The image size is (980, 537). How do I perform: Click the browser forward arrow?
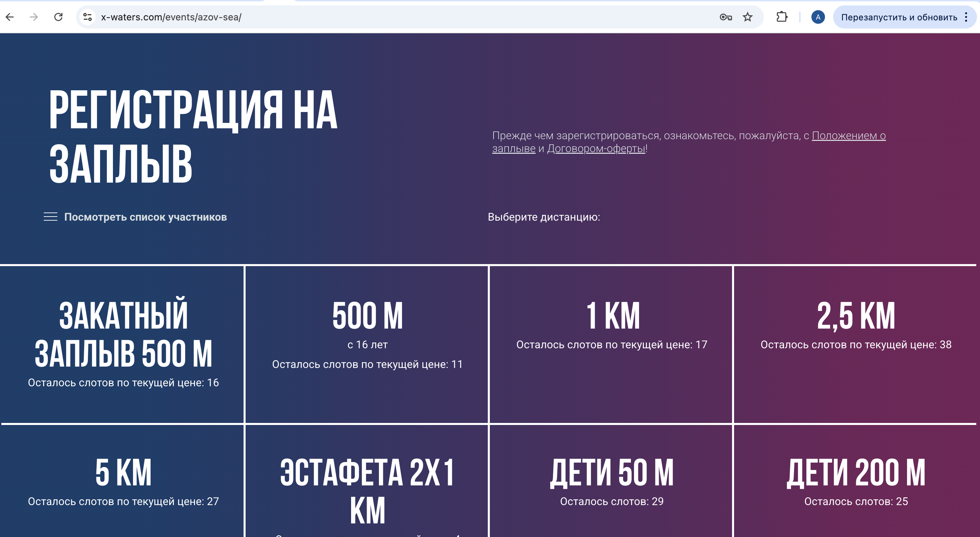click(x=34, y=17)
